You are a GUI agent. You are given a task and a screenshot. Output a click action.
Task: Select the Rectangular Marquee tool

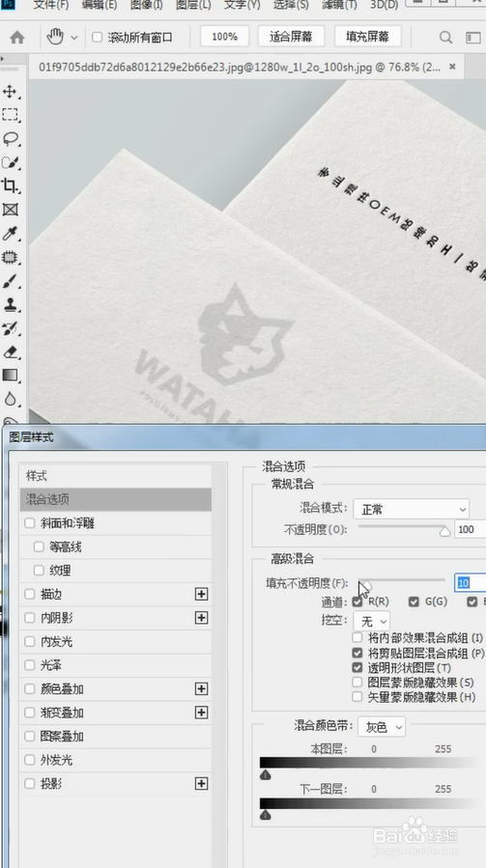coord(10,115)
